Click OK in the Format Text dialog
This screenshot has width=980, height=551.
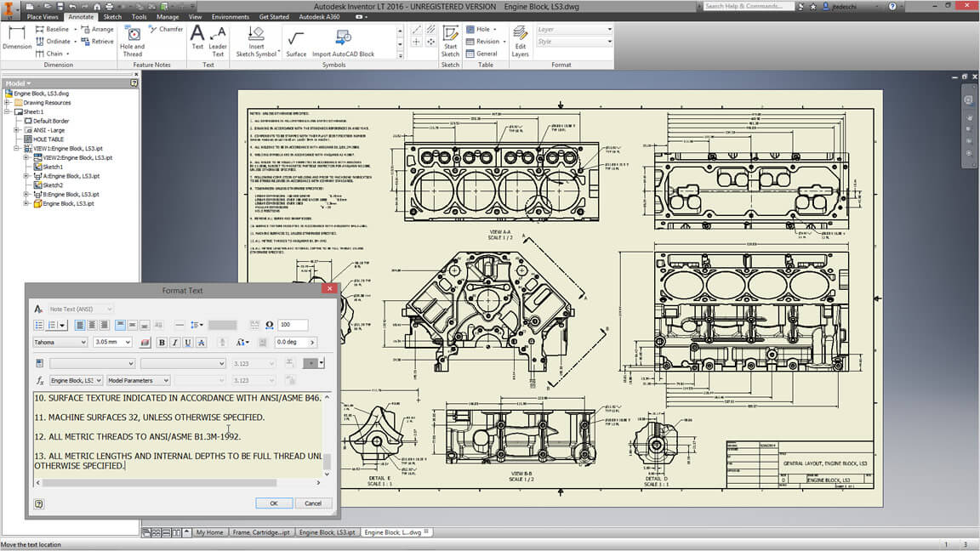274,503
